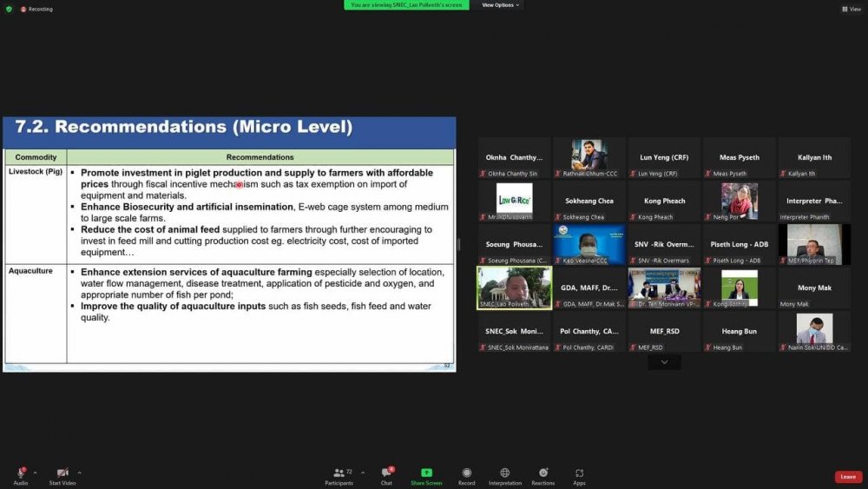This screenshot has width=868, height=489.
Task: Expand the audio options caret
Action: click(x=35, y=472)
